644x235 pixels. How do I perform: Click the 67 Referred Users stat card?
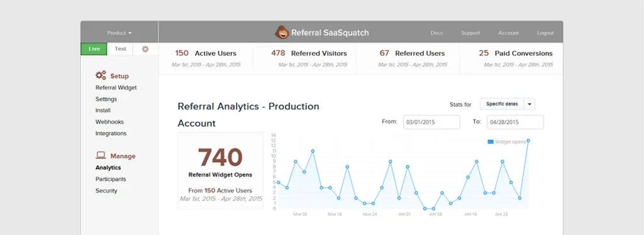point(408,58)
